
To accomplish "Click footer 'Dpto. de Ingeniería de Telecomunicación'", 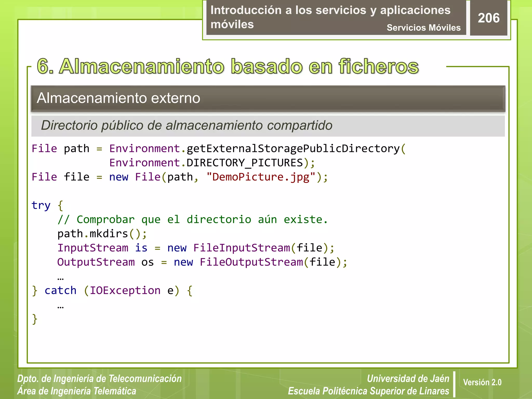I will 99,379.
